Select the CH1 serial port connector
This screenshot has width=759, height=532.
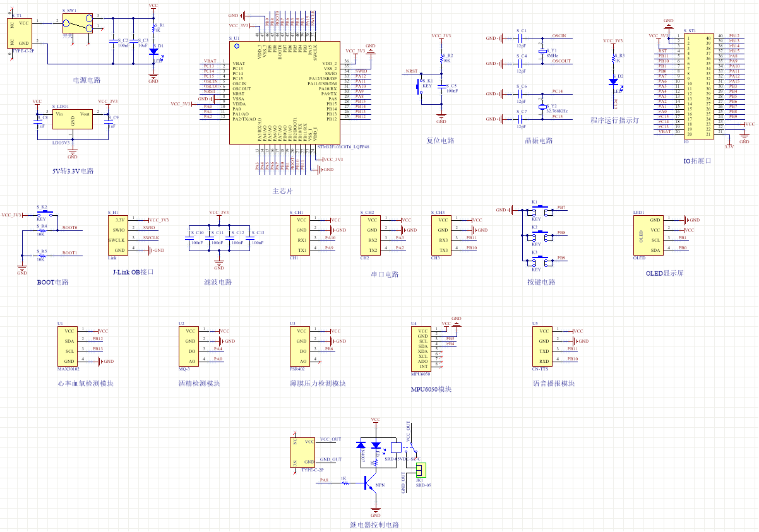(x=300, y=235)
